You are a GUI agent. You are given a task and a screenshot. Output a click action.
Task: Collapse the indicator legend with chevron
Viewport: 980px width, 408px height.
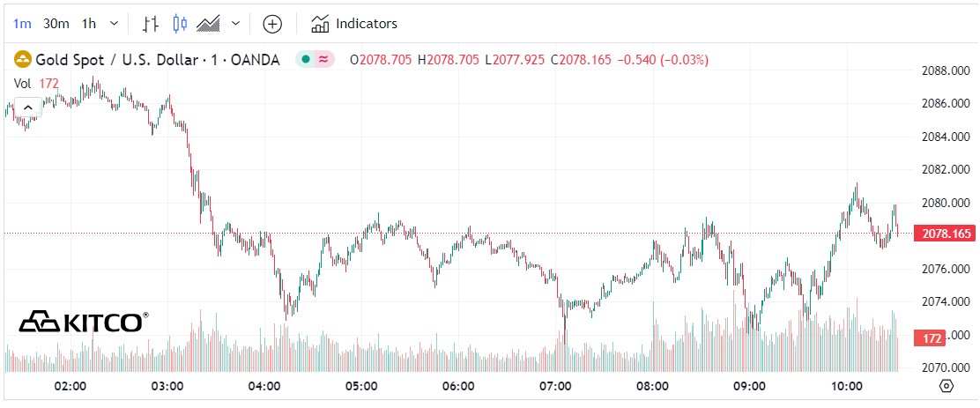point(28,108)
